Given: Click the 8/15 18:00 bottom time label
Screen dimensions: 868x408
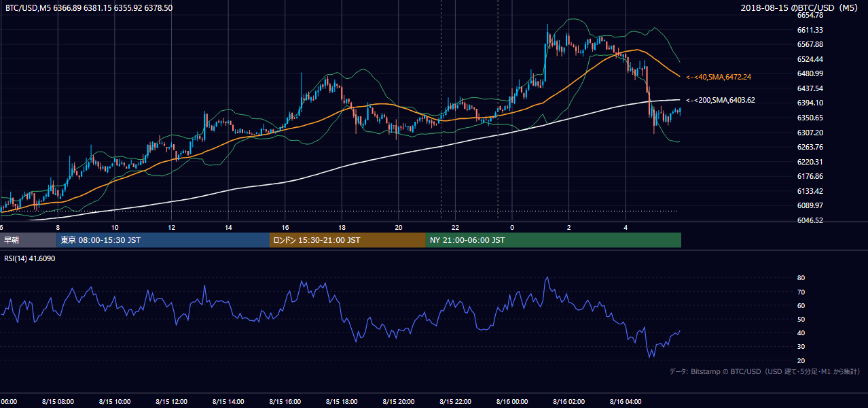Looking at the screenshot, I should [x=342, y=402].
